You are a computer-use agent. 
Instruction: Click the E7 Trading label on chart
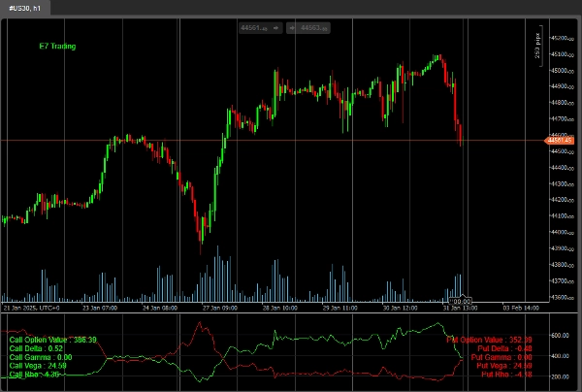point(57,46)
